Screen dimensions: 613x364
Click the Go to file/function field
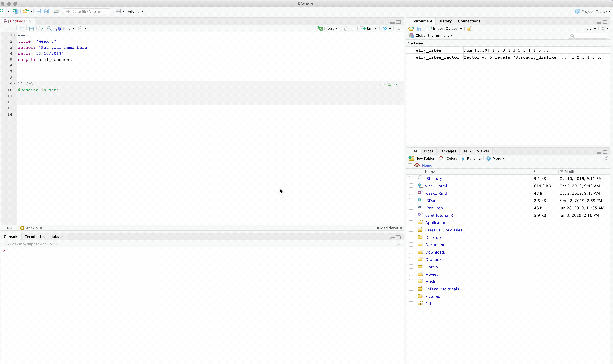click(x=87, y=12)
